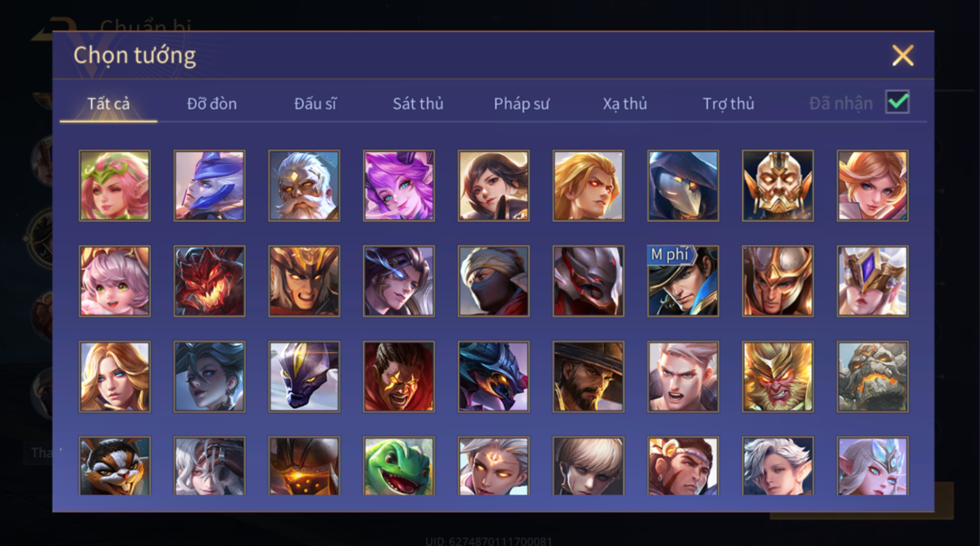The width and height of the screenshot is (980, 546).
Task: Pick the white-bearded old man hero
Action: point(304,185)
